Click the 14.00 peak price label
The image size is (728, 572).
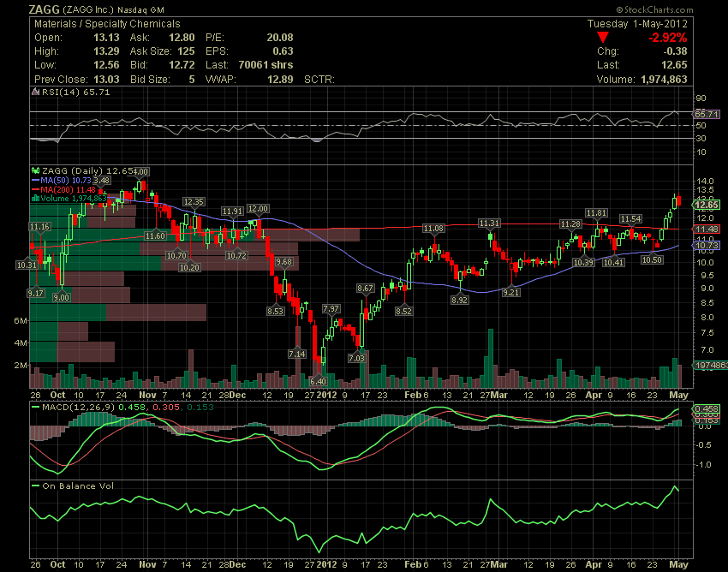pos(139,172)
